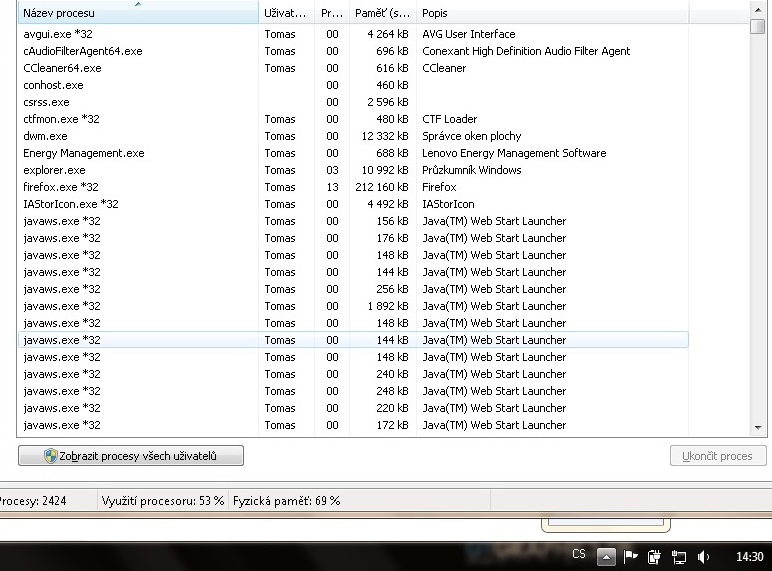Click the scrollbar down arrow
772x571 pixels.
[x=758, y=428]
